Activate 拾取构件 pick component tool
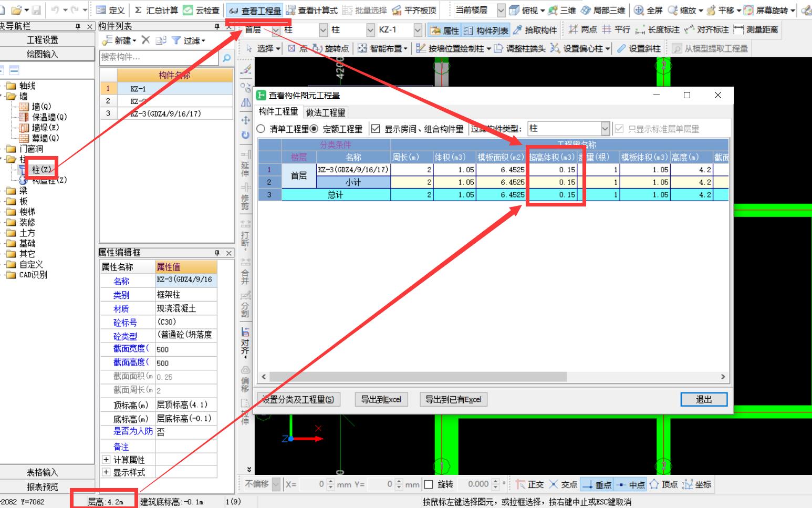This screenshot has width=812, height=508. 535,30
